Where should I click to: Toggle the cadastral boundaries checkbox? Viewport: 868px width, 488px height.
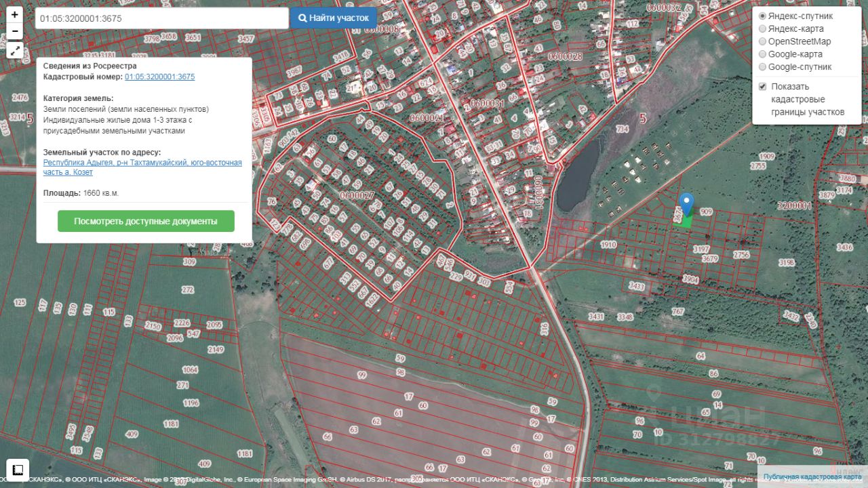click(x=763, y=87)
